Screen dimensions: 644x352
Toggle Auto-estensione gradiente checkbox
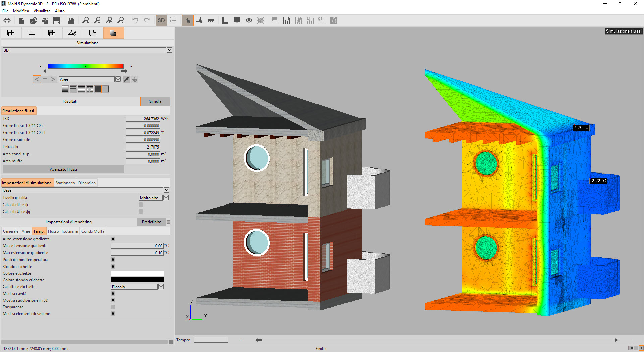(113, 239)
